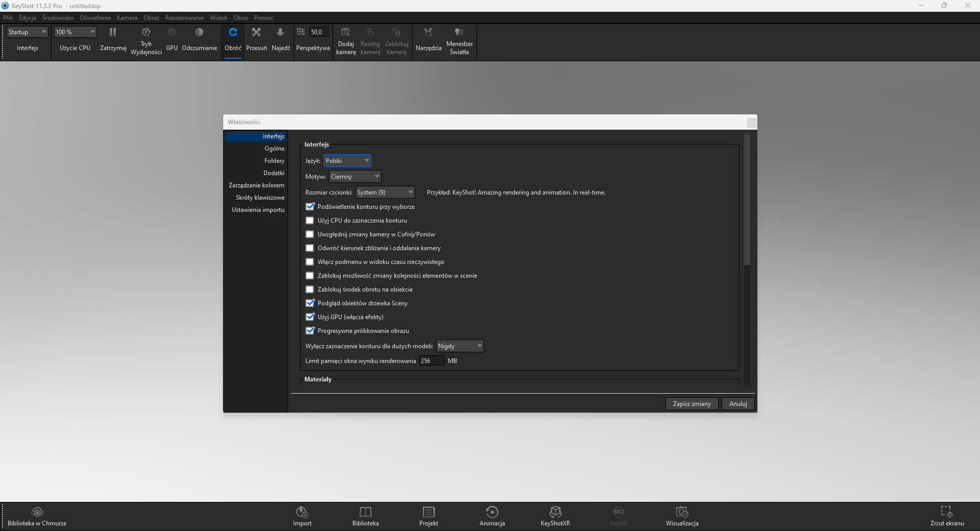Enable Użyj CPU do zaznaczenia konturu
Screen dimensions: 980x531
309,221
